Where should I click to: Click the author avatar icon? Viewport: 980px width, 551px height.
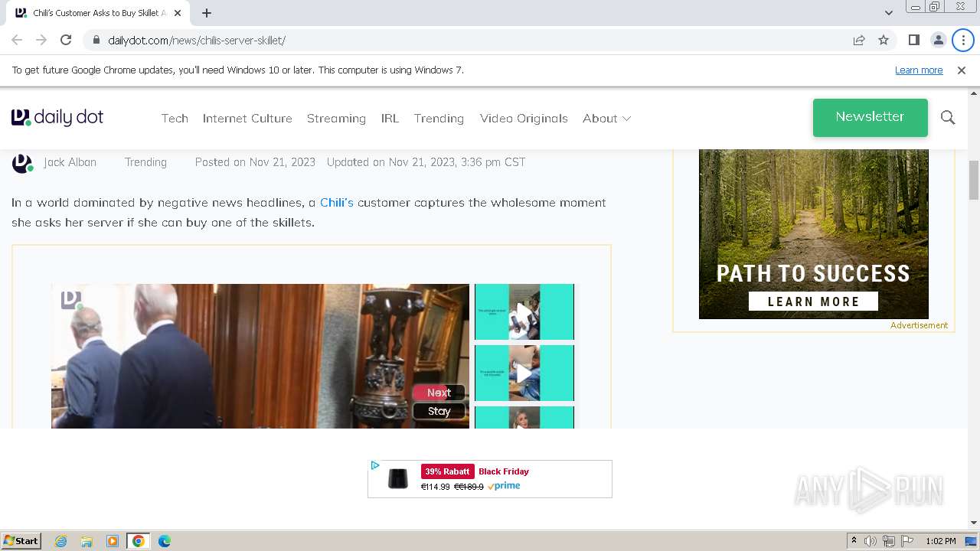22,163
